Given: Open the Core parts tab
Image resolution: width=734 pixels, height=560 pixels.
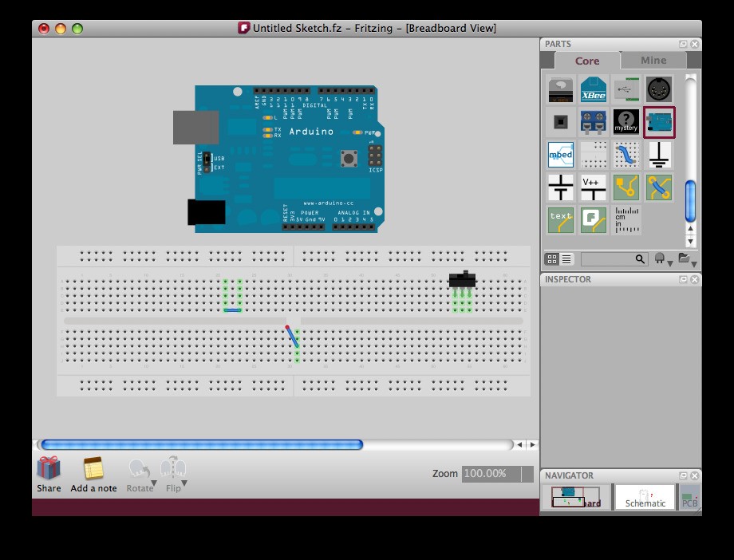Looking at the screenshot, I should pos(587,61).
